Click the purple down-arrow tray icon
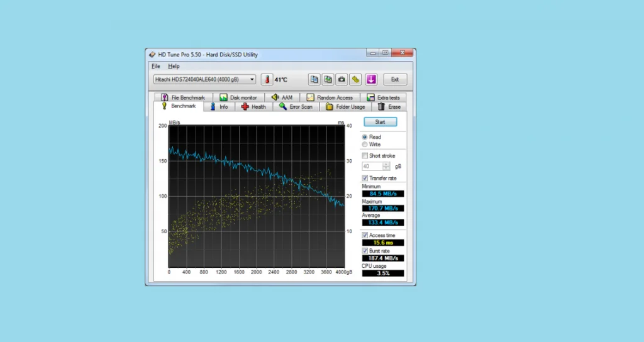This screenshot has height=342, width=644. click(x=371, y=79)
